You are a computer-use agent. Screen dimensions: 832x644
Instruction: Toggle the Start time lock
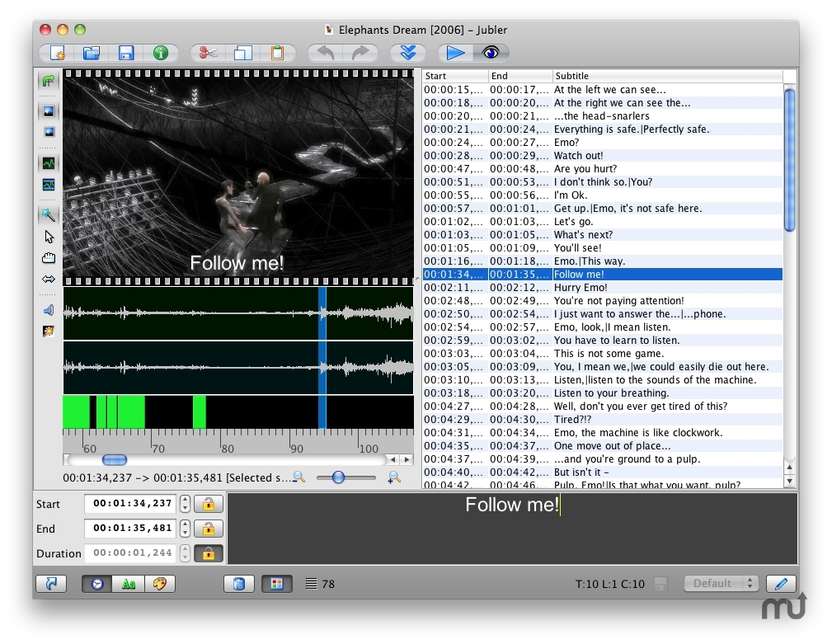[x=209, y=504]
